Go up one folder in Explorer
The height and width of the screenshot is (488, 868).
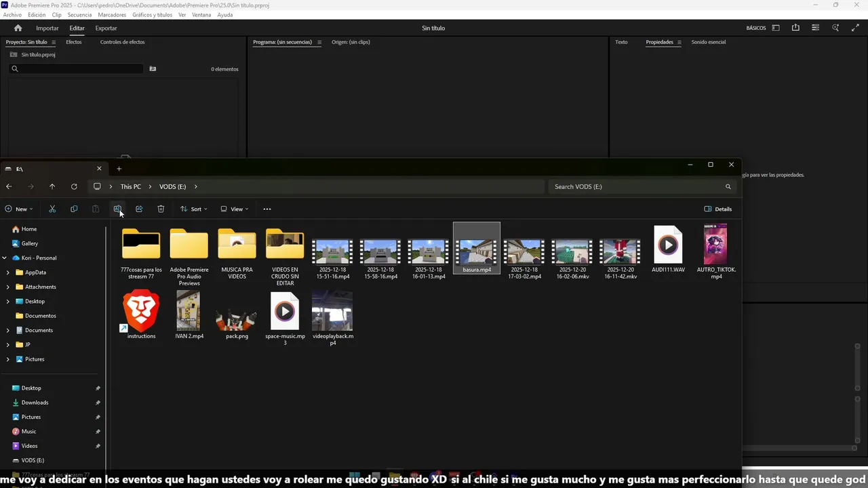pyautogui.click(x=52, y=186)
